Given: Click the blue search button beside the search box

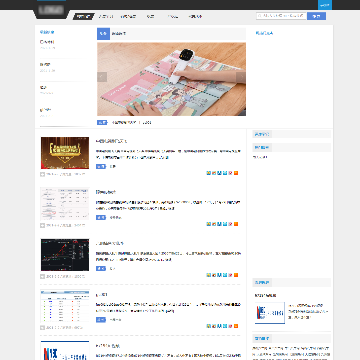Looking at the screenshot, I should (x=316, y=16).
